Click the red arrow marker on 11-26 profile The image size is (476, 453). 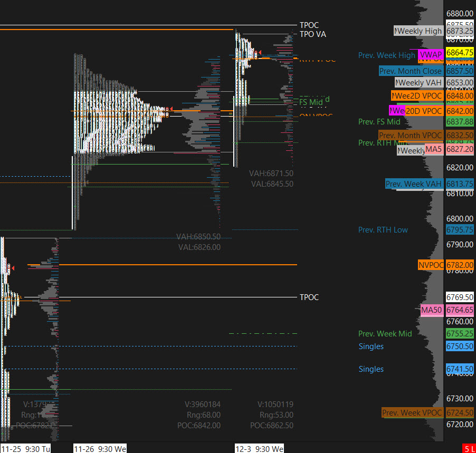[x=171, y=109]
